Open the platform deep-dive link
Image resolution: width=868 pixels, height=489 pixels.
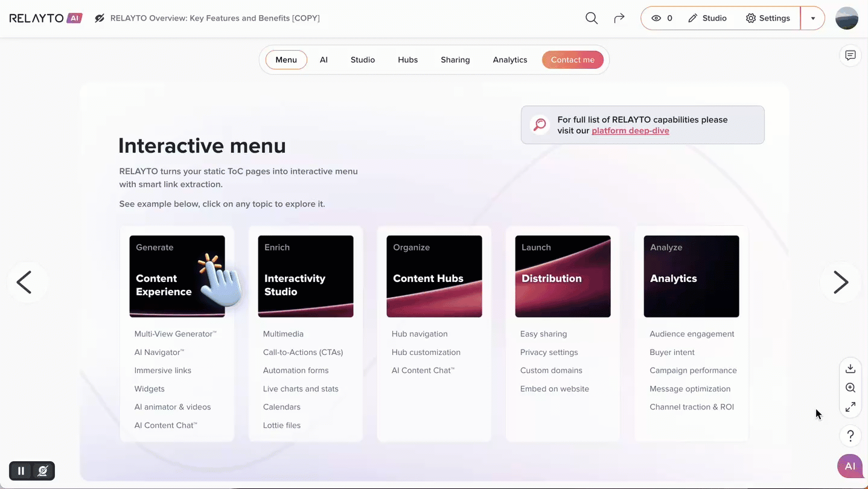tap(630, 130)
